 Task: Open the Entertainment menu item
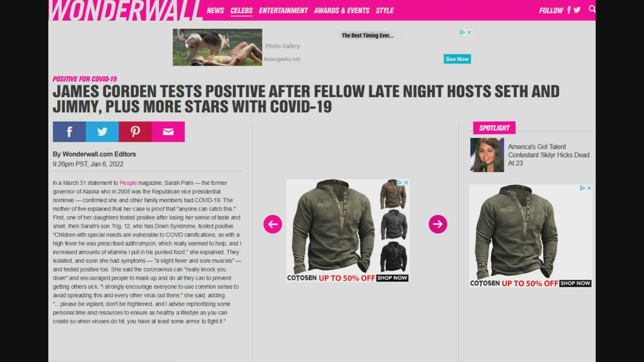[x=283, y=10]
